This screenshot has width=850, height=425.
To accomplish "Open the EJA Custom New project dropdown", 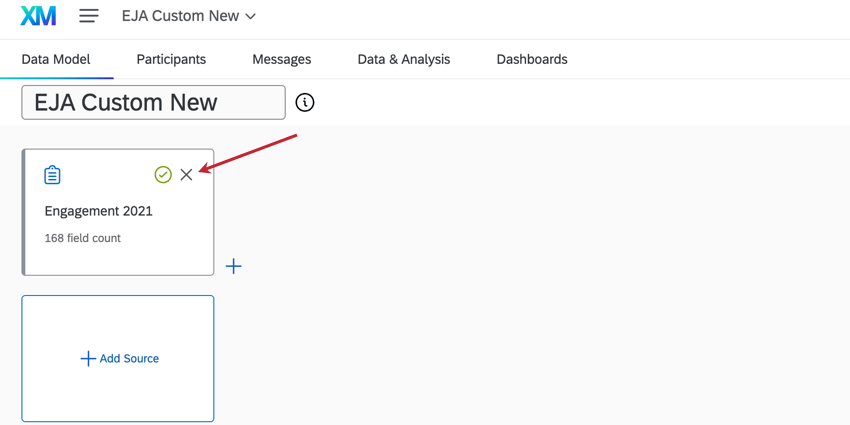I will click(x=188, y=16).
